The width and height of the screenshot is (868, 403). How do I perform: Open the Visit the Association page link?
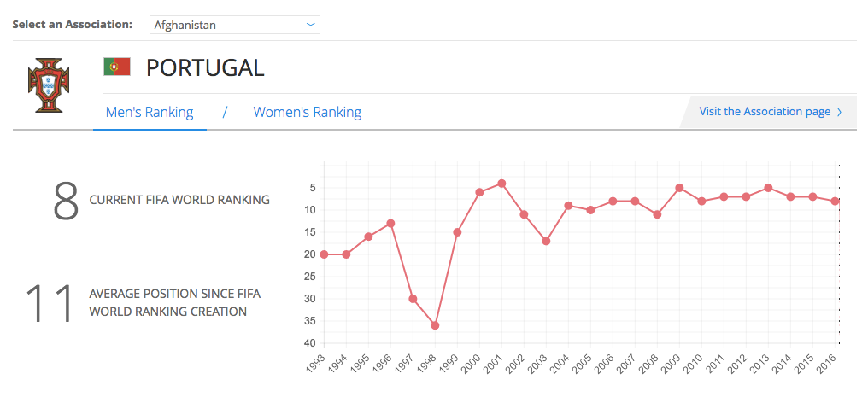click(x=764, y=111)
